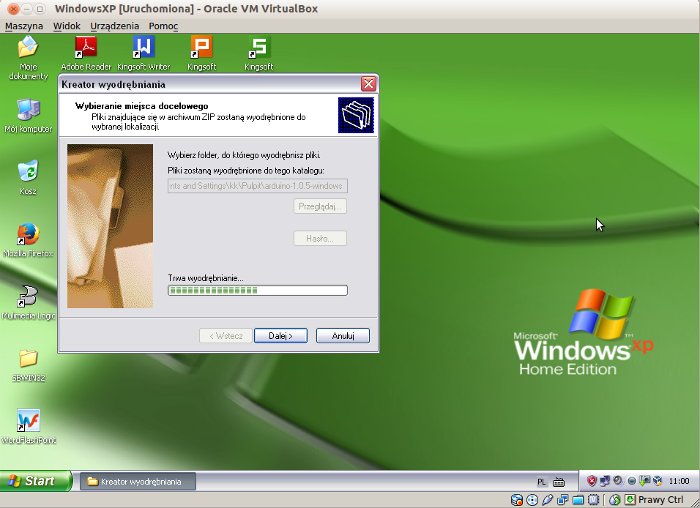Select the Kingsoft Writer desktop shortcut
This screenshot has width=700, height=508.
point(143,53)
